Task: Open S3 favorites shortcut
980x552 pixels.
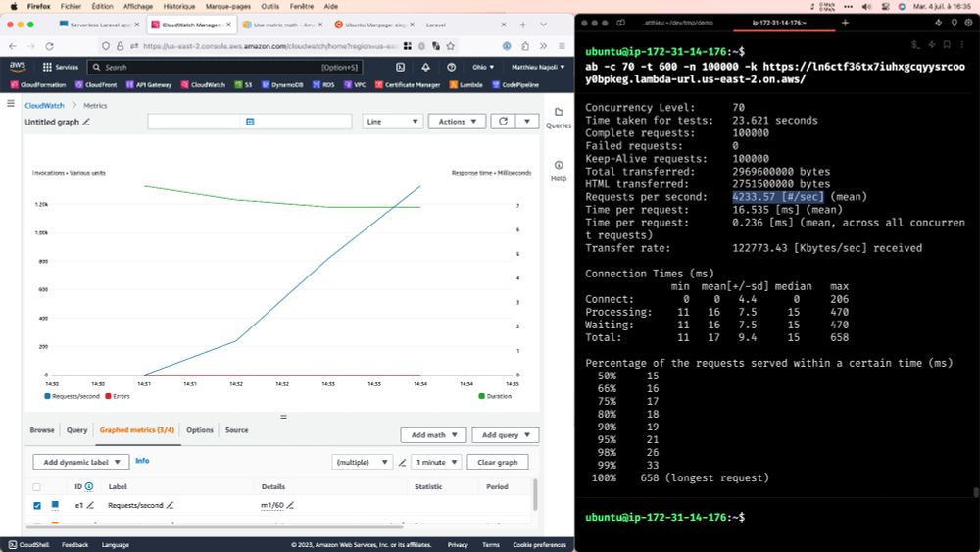Action: pos(243,85)
